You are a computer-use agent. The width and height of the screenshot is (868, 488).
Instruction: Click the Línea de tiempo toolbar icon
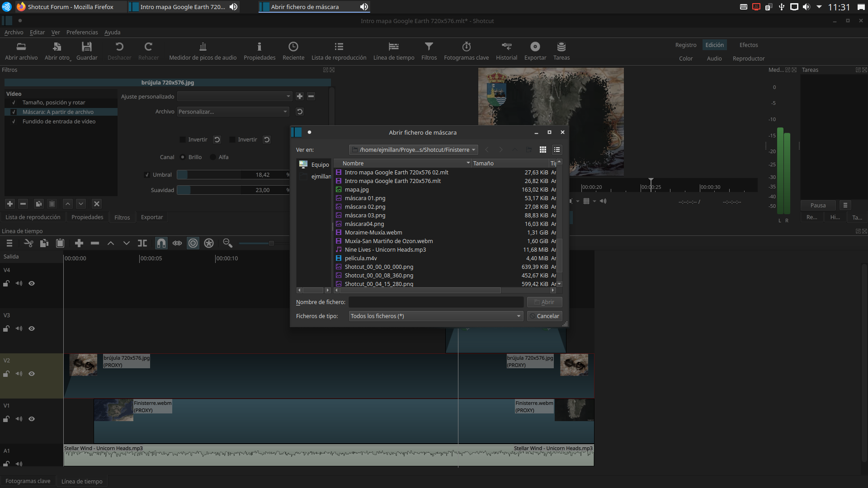click(x=394, y=51)
